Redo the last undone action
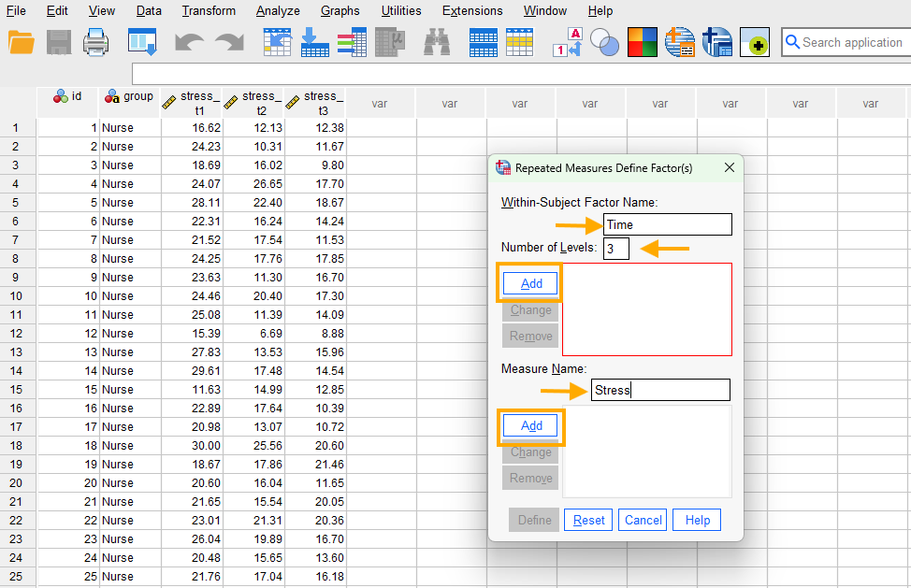Viewport: 911px width, 588px height. click(229, 42)
